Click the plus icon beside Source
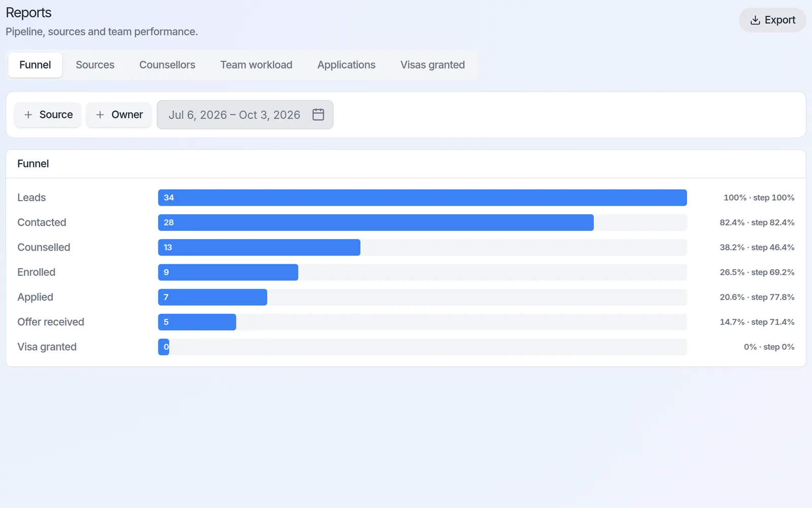 [28, 115]
